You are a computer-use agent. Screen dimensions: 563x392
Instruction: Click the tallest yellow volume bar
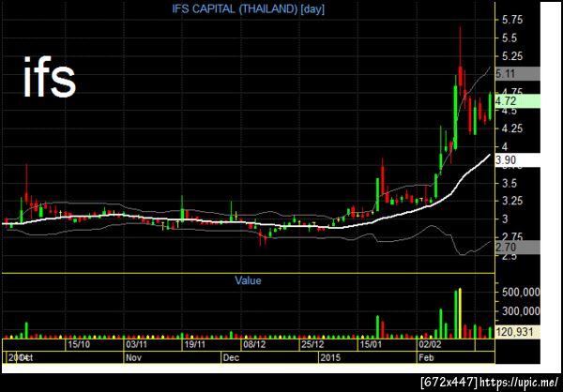click(x=460, y=313)
